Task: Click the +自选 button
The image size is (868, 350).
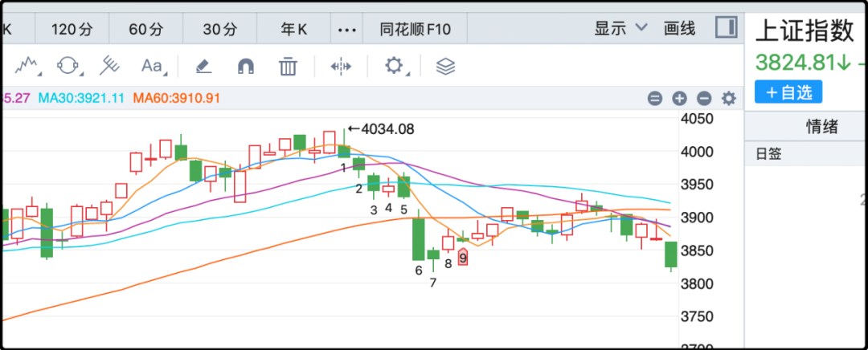Action: tap(788, 92)
